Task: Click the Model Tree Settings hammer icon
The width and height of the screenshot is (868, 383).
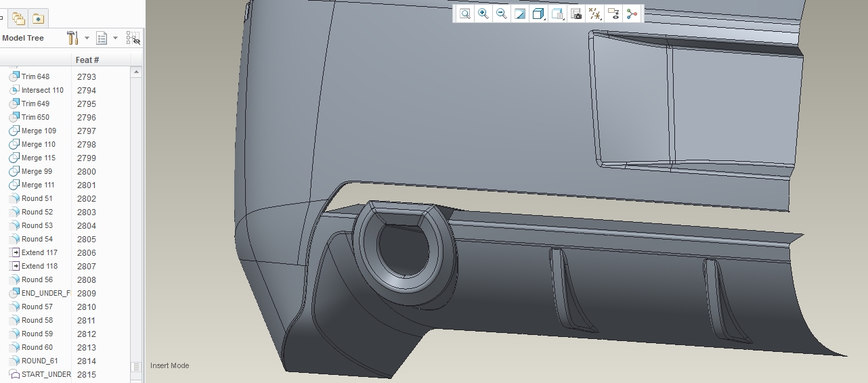Action: click(73, 38)
